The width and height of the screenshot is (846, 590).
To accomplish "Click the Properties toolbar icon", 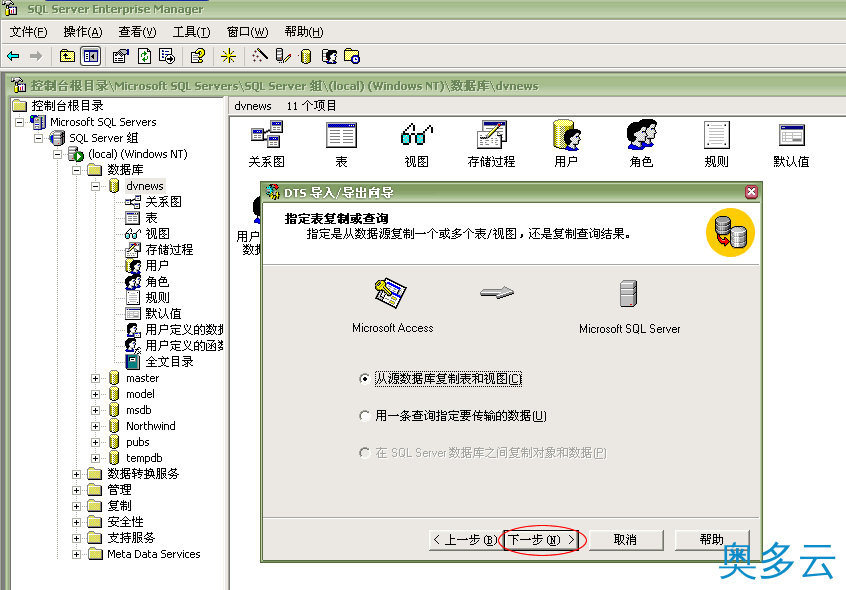I will (120, 56).
